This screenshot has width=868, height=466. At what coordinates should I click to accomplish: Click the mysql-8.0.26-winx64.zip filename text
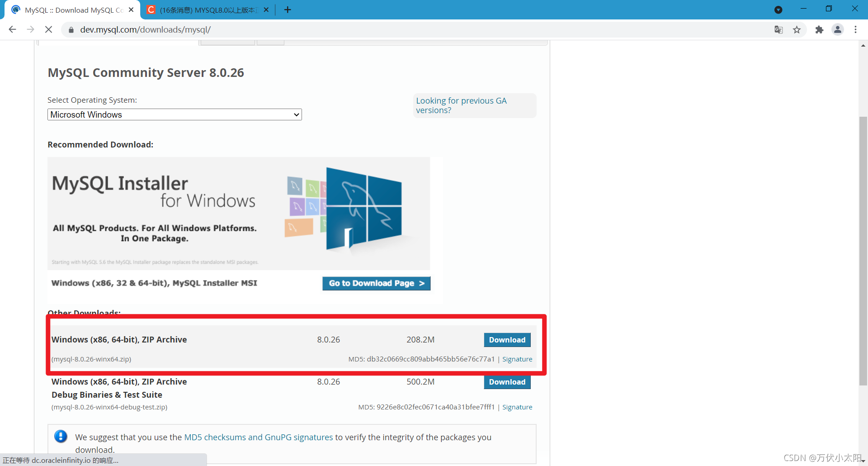click(x=91, y=359)
